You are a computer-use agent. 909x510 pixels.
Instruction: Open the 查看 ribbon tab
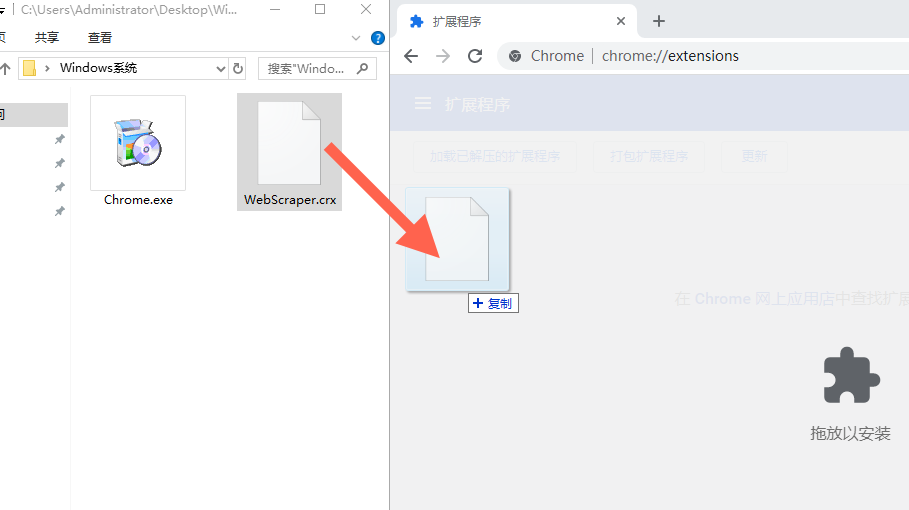pos(100,38)
